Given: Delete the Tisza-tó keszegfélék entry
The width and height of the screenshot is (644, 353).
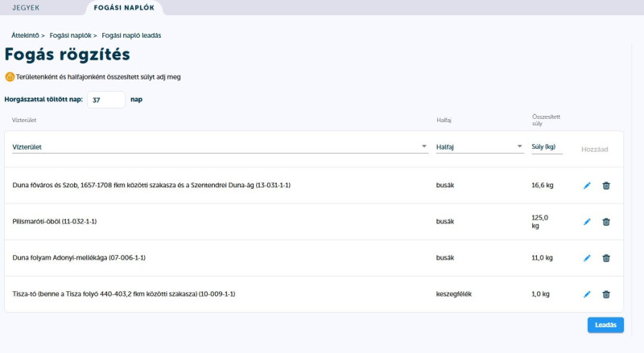Looking at the screenshot, I should tap(606, 294).
